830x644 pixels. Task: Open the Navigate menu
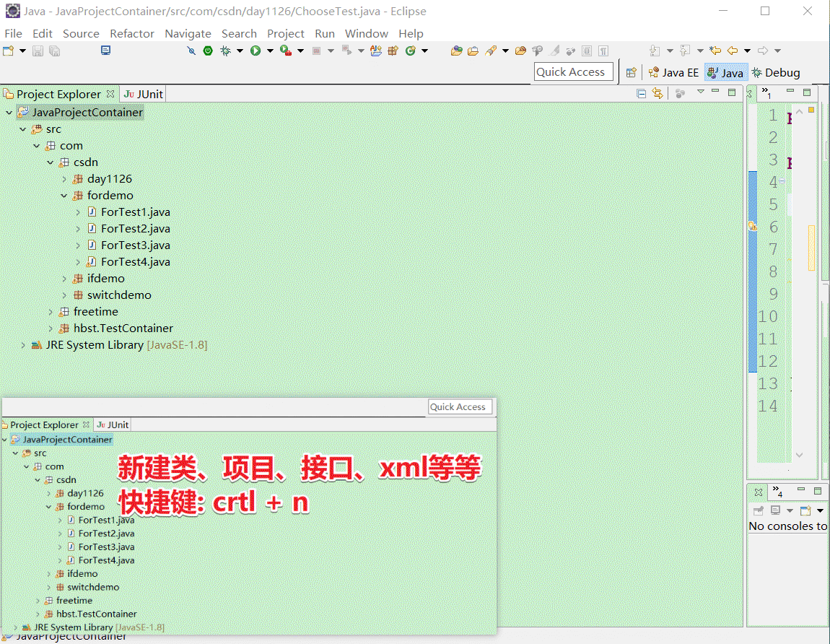pos(188,33)
